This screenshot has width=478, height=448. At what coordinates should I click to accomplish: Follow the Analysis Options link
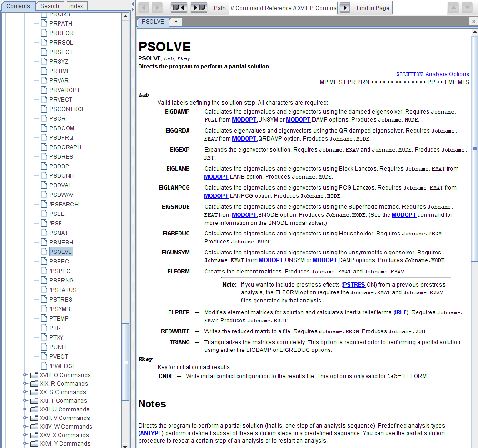click(x=447, y=74)
